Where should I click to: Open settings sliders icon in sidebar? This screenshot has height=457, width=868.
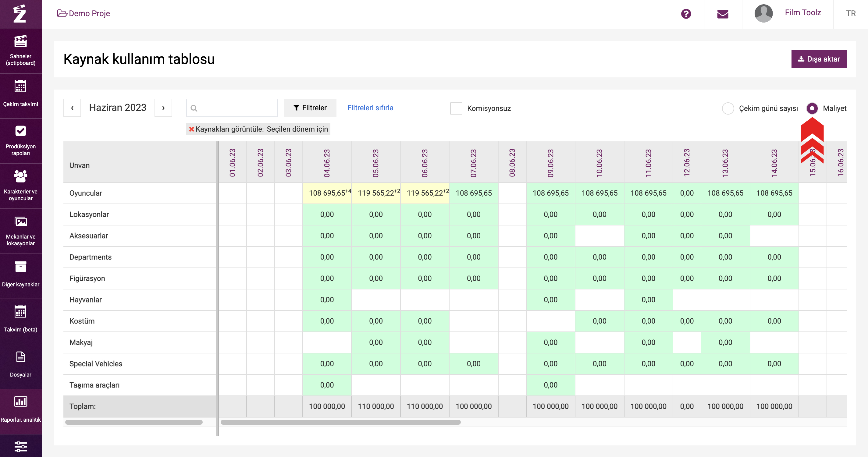pos(20,447)
